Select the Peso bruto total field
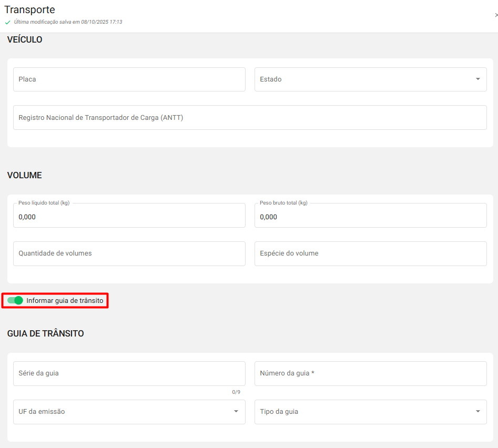The image size is (498, 448). [370, 216]
